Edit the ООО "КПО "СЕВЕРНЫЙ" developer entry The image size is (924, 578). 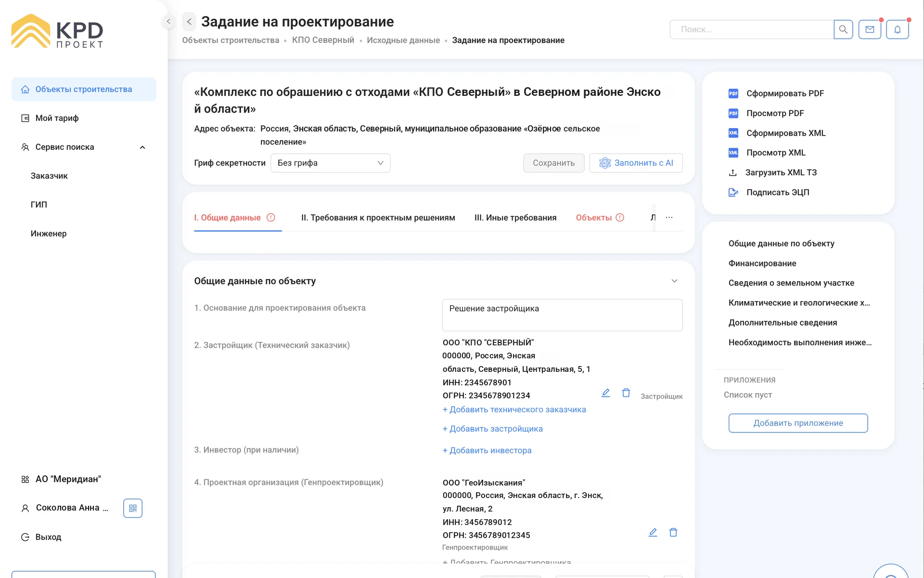coord(606,393)
